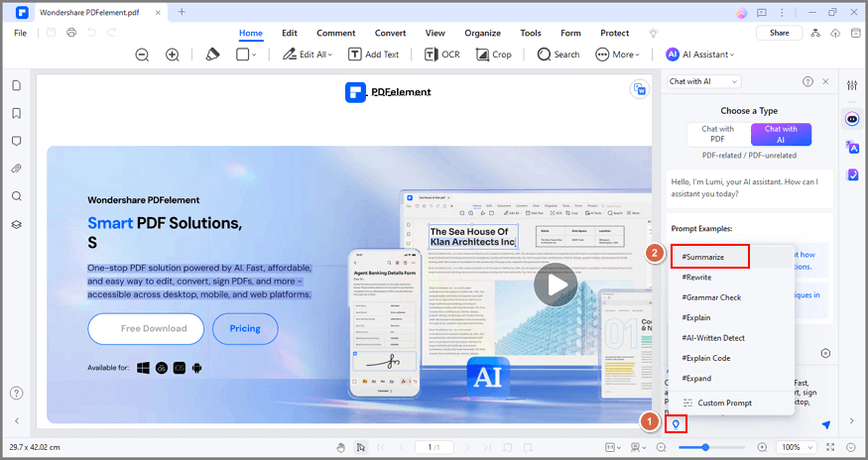
Task: Click the Undo arrow icon
Action: pyautogui.click(x=91, y=33)
